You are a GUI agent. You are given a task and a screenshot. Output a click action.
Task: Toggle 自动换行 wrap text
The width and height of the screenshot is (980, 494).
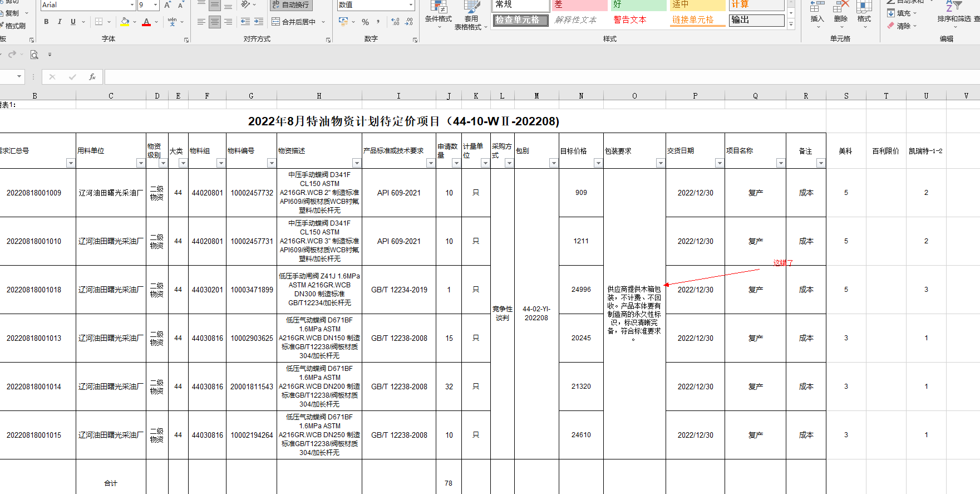point(291,5)
